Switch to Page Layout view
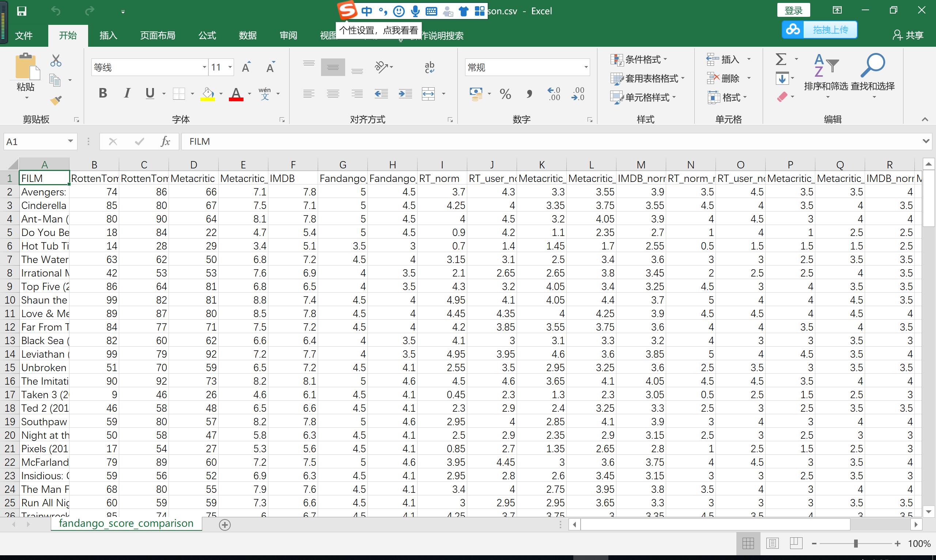This screenshot has width=936, height=560. [x=772, y=544]
